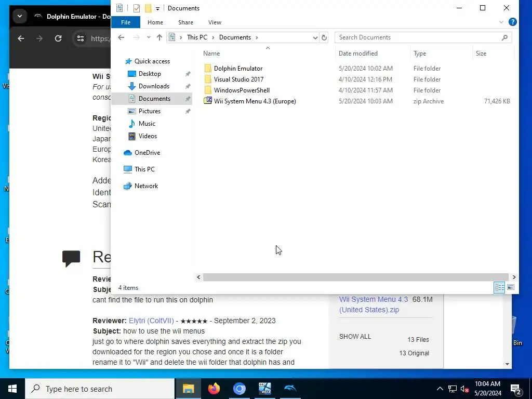Screen dimensions: 532x399
Task: Refresh the Documents folder view
Action: click(x=324, y=37)
